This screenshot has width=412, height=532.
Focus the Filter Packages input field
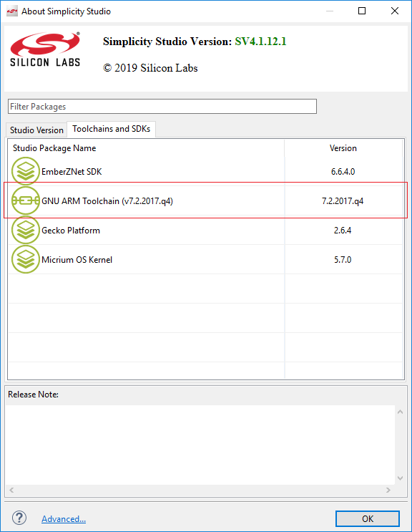(162, 107)
